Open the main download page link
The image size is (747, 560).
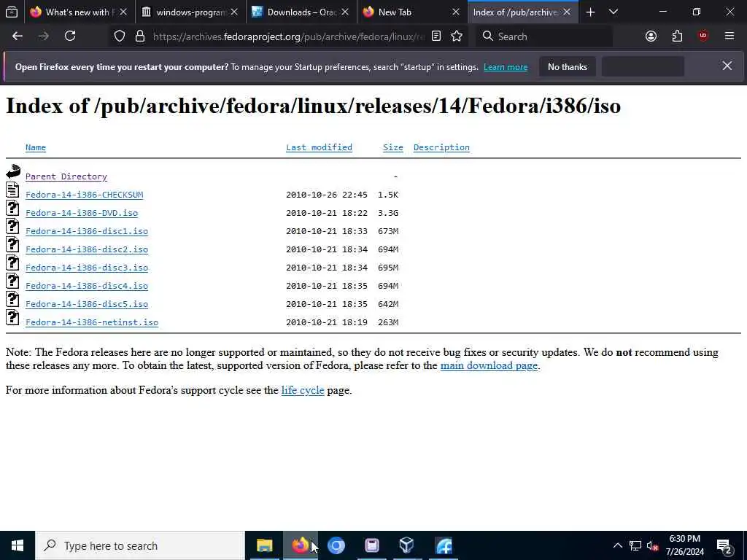(x=489, y=366)
